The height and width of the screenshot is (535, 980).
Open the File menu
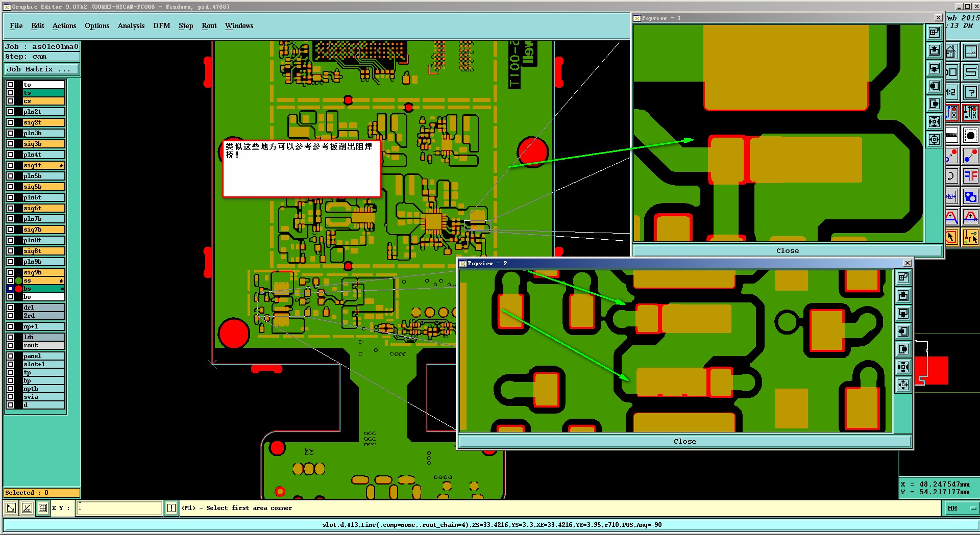[x=16, y=26]
